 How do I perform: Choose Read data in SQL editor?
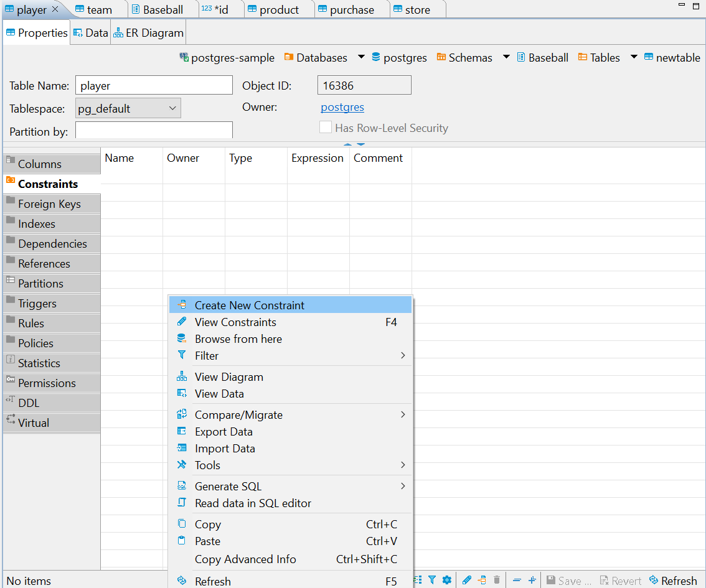pos(290,503)
